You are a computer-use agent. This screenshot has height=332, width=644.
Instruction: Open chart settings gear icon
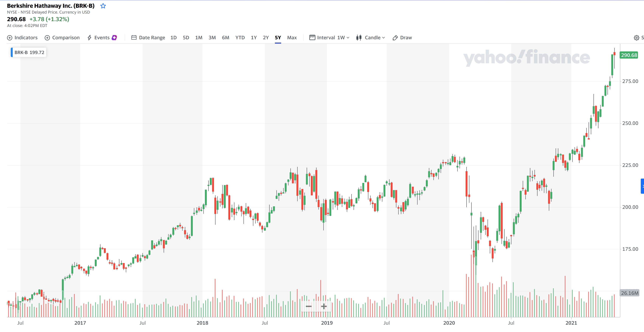636,38
